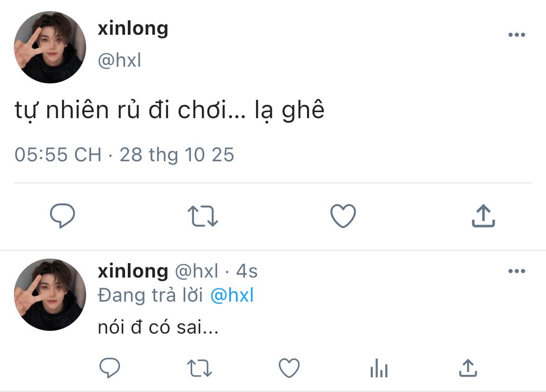The height and width of the screenshot is (392, 546).
Task: Reply to the "nói đ có sai..." tweet
Action: click(110, 368)
